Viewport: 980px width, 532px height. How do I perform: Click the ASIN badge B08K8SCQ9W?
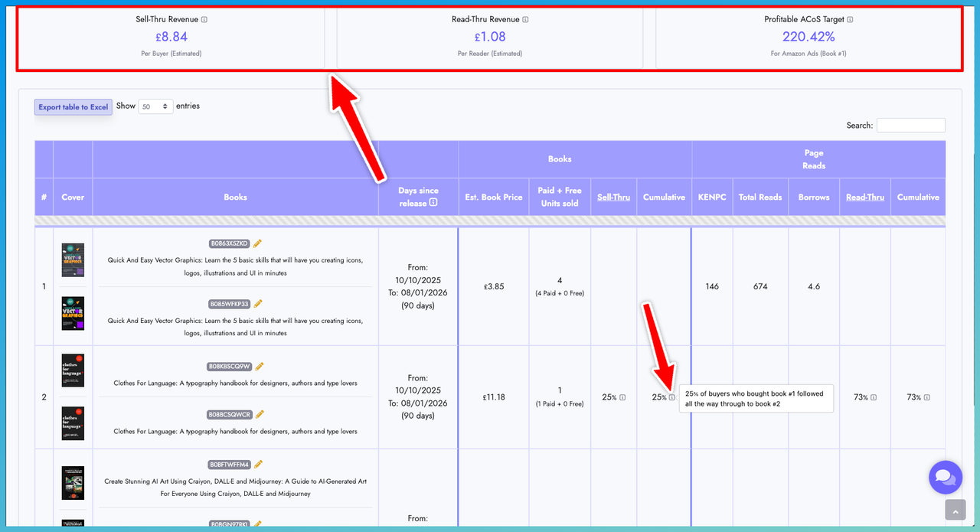tap(230, 366)
